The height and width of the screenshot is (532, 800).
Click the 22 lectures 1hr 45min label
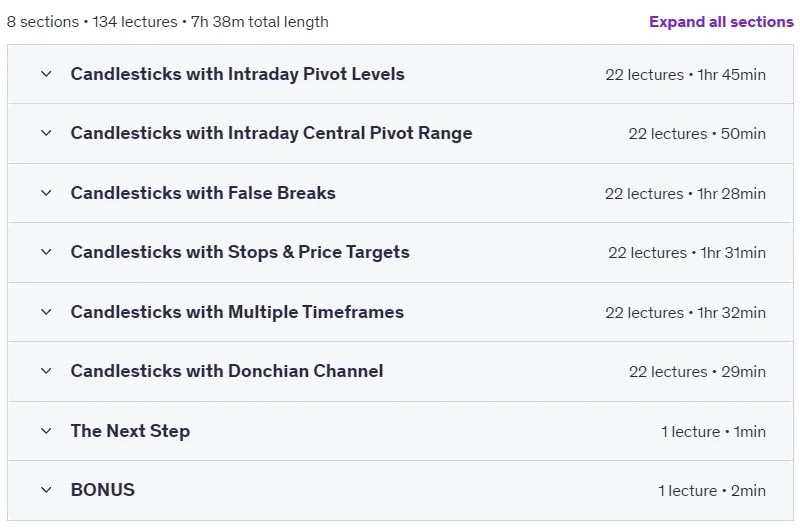click(x=685, y=74)
